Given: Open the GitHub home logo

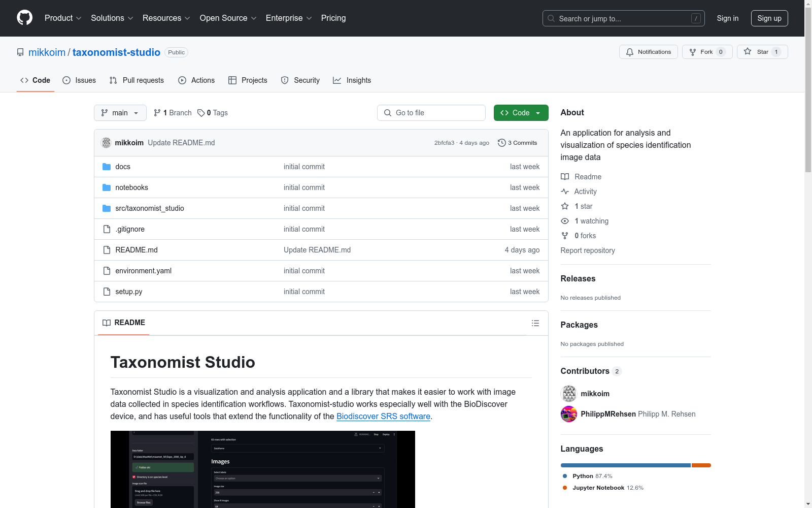Looking at the screenshot, I should 24,18.
